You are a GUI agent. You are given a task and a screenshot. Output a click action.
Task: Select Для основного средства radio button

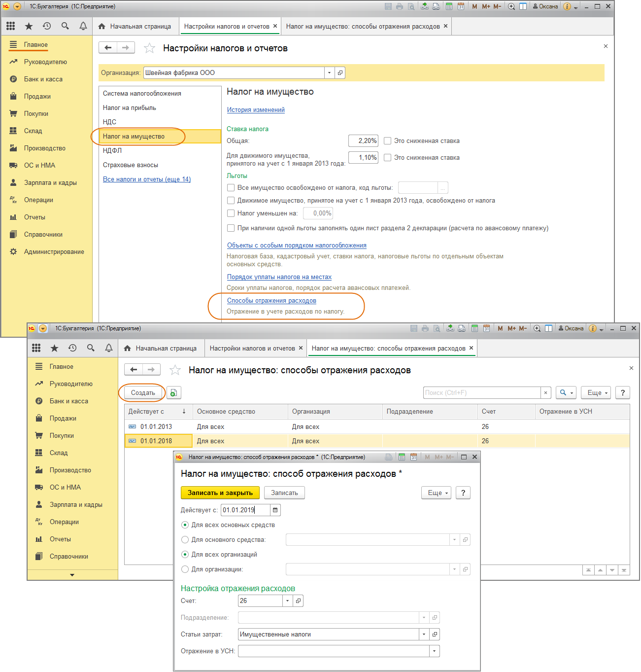tap(185, 540)
